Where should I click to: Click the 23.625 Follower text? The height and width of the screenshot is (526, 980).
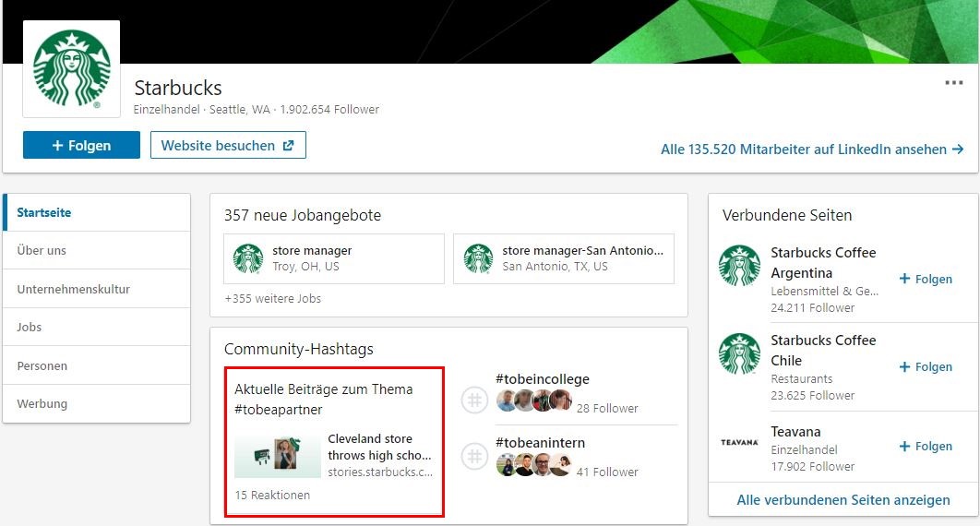pos(812,396)
